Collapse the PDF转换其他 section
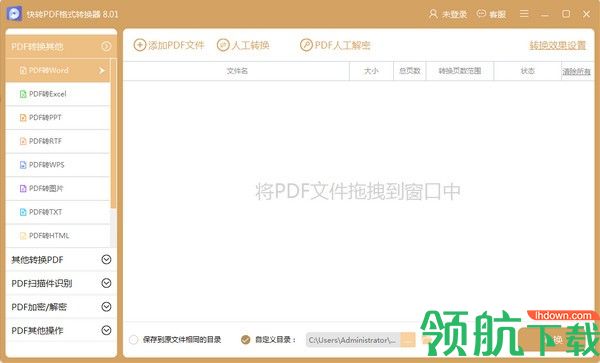This screenshot has height=363, width=600. [x=106, y=47]
